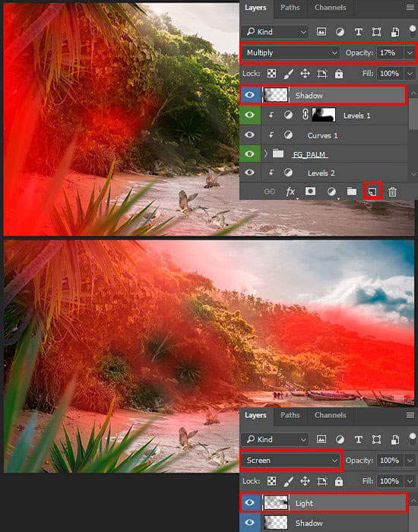This screenshot has width=418, height=532.
Task: Lock all padlock in Screen panel
Action: click(x=339, y=481)
